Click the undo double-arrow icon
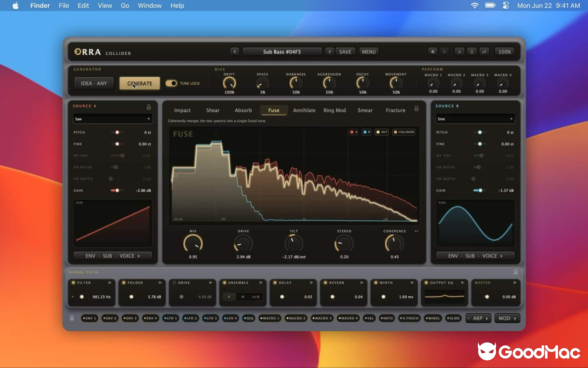588x368 pixels. coord(432,52)
